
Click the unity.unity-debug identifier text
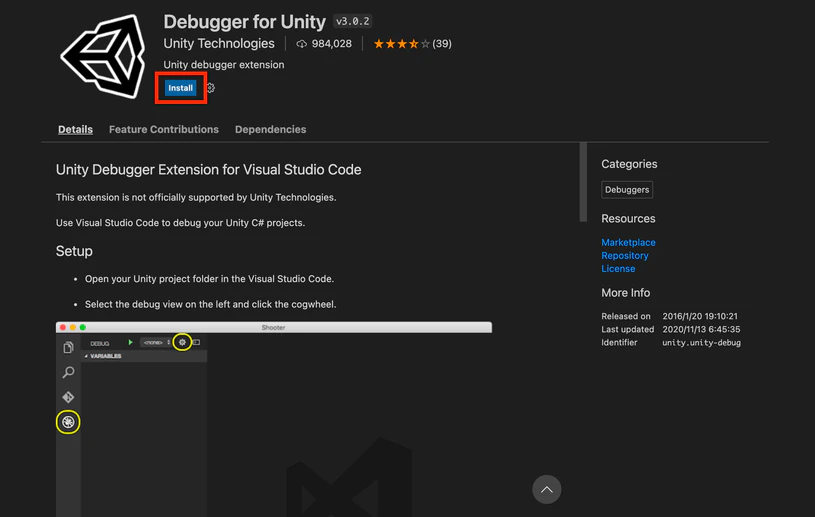tap(701, 342)
